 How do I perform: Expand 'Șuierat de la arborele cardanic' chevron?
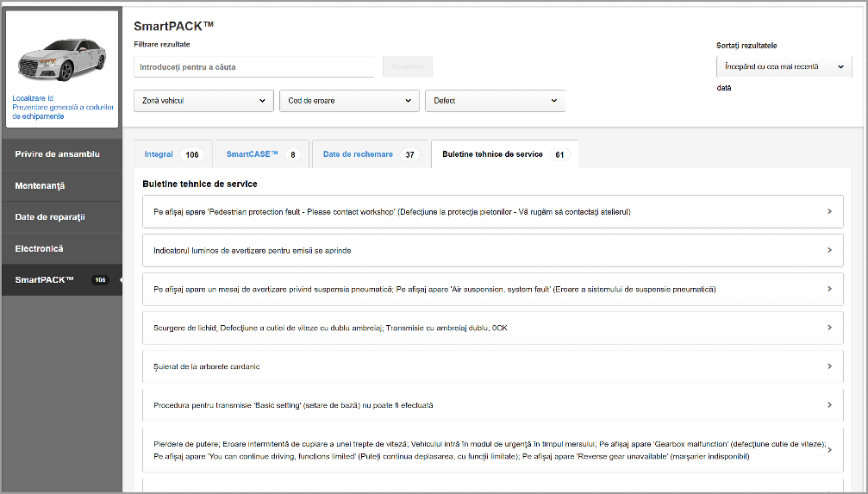pos(828,366)
